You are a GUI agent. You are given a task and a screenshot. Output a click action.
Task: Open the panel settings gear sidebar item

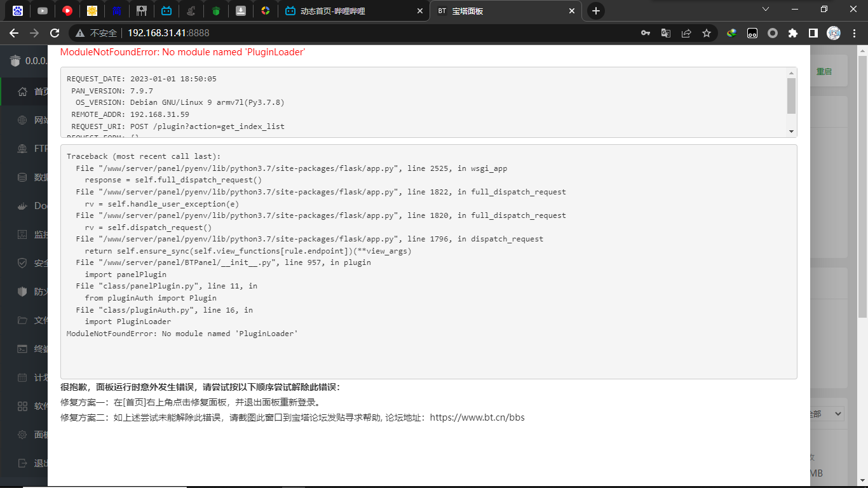[x=24, y=435]
